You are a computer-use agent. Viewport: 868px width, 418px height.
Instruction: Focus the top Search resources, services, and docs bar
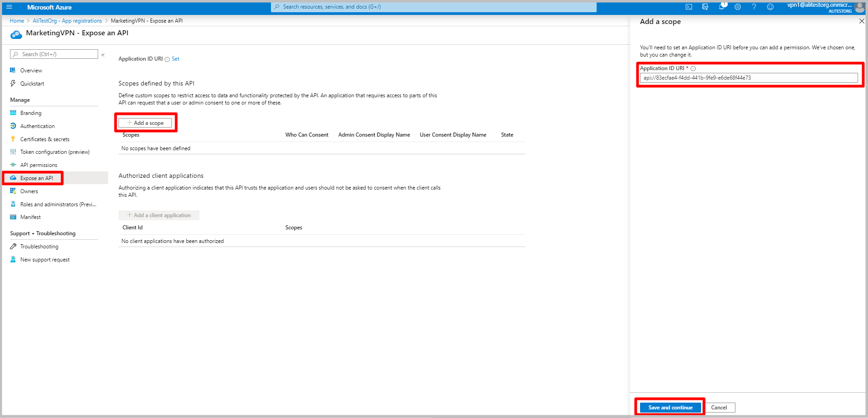pos(433,7)
